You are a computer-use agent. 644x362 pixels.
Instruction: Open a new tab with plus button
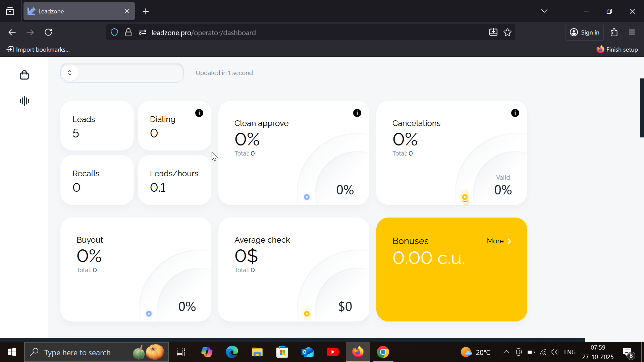pos(146,11)
